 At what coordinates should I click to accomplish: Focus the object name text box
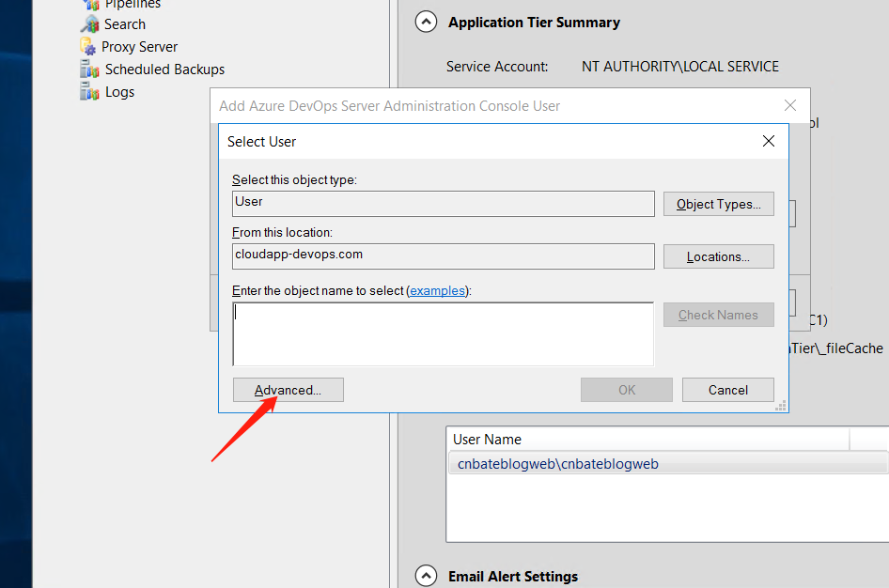(x=443, y=334)
